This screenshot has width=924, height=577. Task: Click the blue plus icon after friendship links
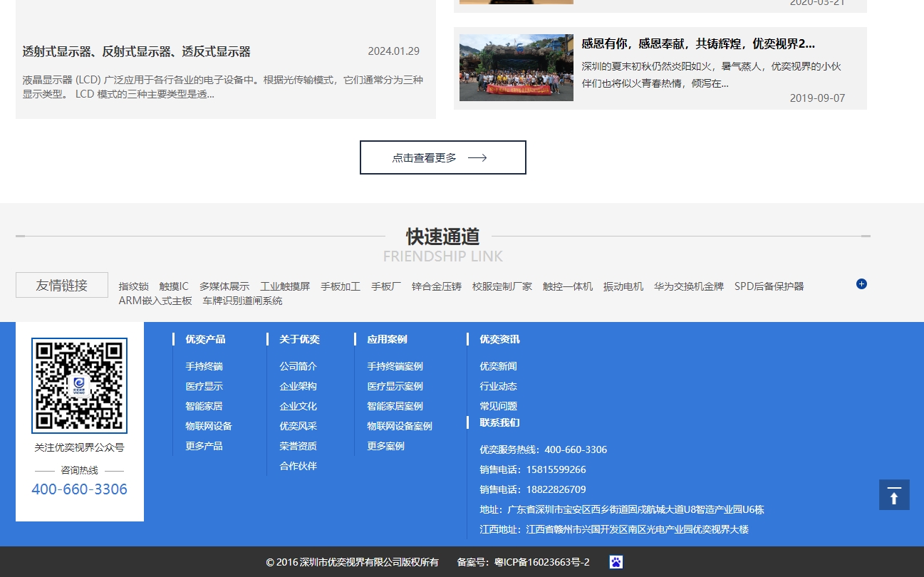pyautogui.click(x=861, y=284)
